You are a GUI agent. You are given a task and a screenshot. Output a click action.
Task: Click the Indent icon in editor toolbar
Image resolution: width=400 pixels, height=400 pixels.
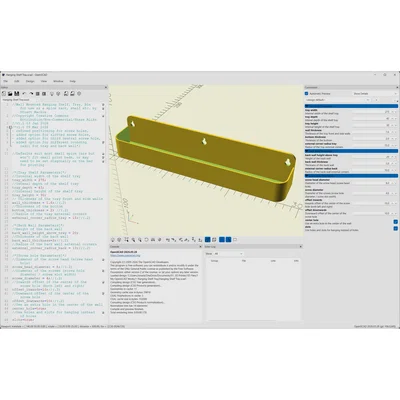click(44, 94)
